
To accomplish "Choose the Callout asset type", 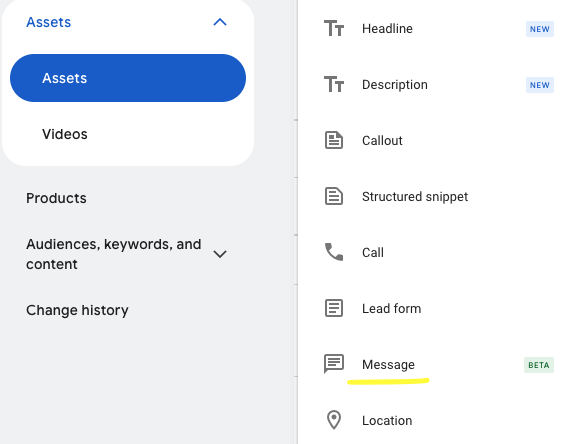I will (382, 141).
